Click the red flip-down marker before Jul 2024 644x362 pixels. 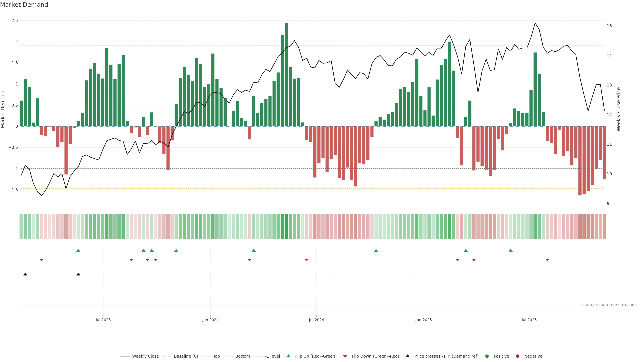[307, 260]
